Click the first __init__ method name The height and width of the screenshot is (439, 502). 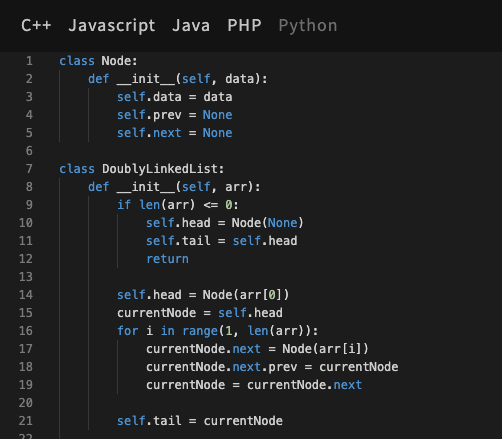coord(146,79)
